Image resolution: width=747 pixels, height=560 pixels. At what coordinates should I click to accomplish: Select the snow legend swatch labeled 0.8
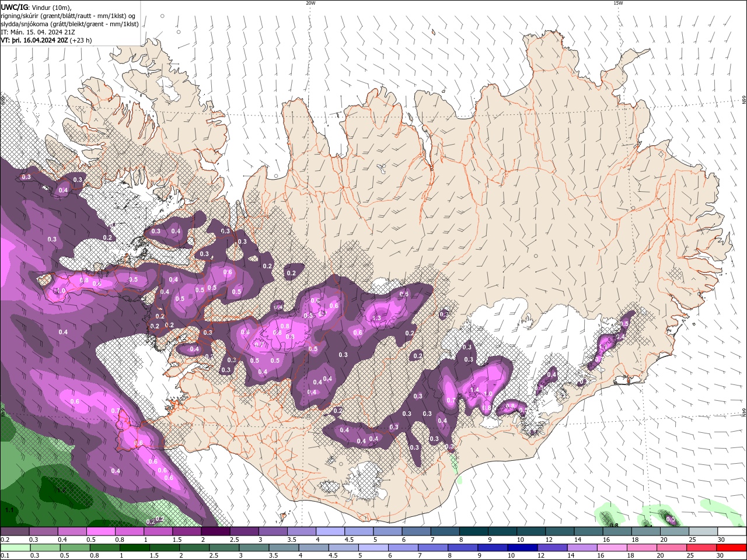(129, 531)
